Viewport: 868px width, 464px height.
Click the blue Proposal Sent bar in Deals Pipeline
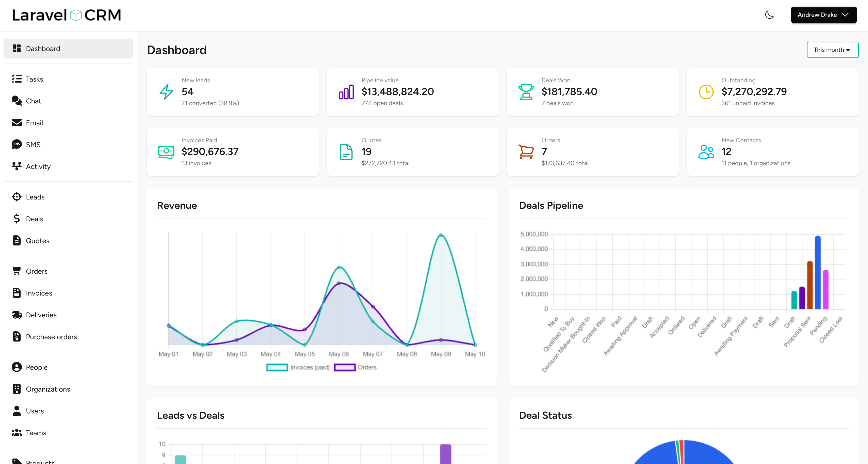[817, 272]
